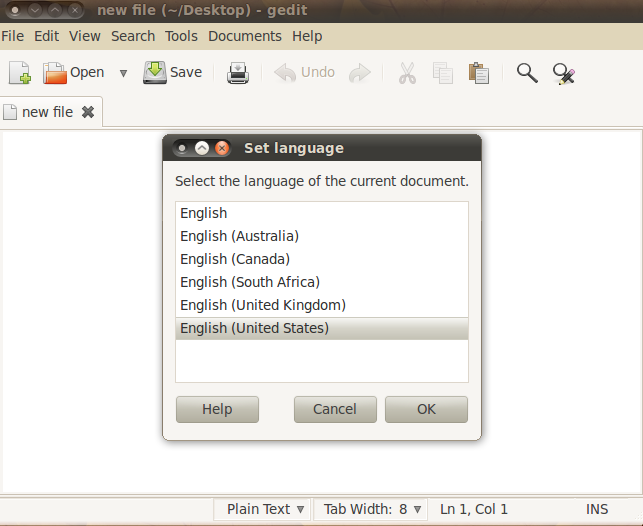The width and height of the screenshot is (643, 526).
Task: Click the Set language dialog menu dot
Action: [x=182, y=148]
